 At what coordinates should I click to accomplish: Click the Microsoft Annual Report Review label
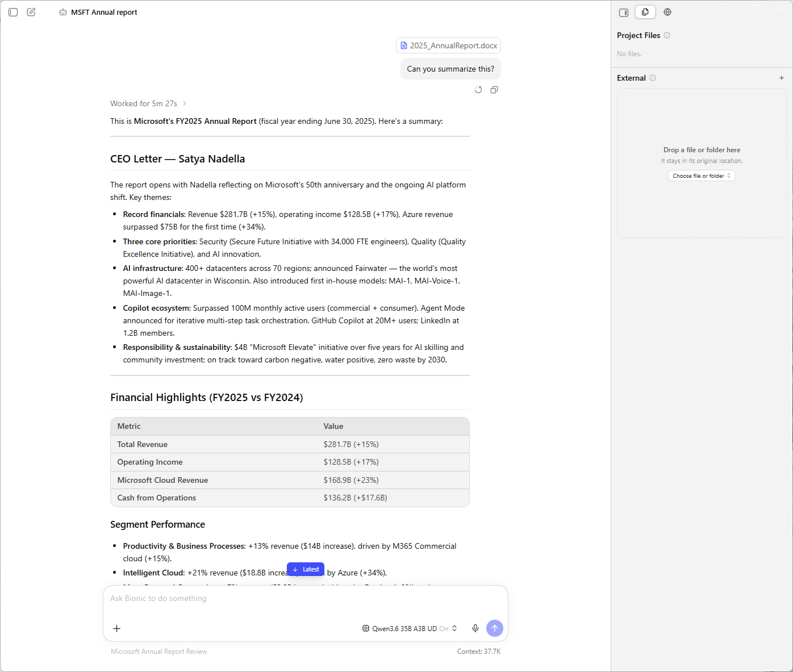coord(159,652)
